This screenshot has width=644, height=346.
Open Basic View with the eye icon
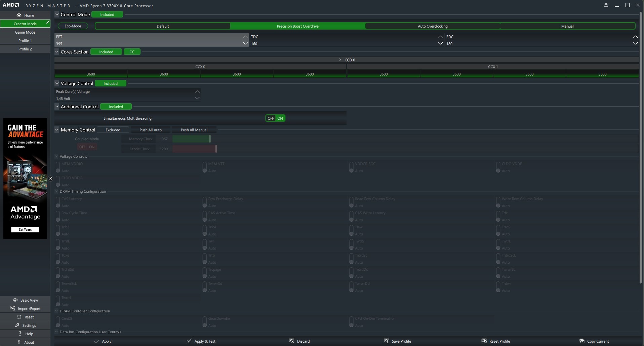pos(15,300)
